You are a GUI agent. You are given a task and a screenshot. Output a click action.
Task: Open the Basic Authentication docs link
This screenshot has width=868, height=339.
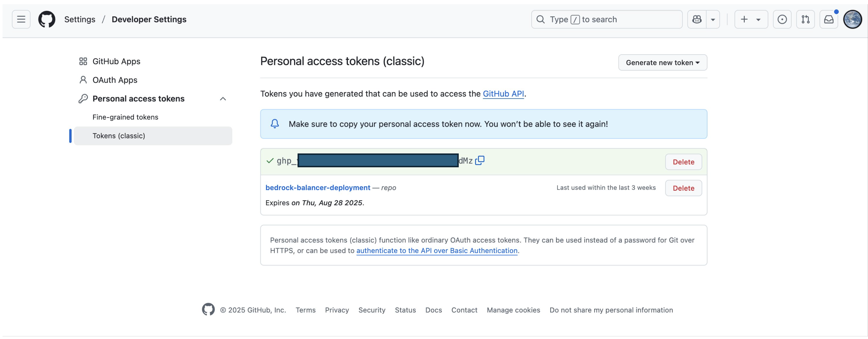click(x=437, y=250)
